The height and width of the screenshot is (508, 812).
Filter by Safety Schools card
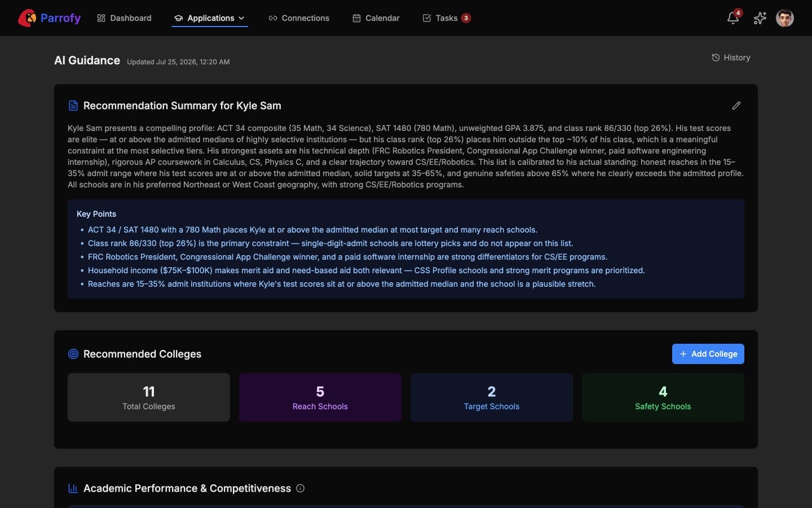pos(663,397)
